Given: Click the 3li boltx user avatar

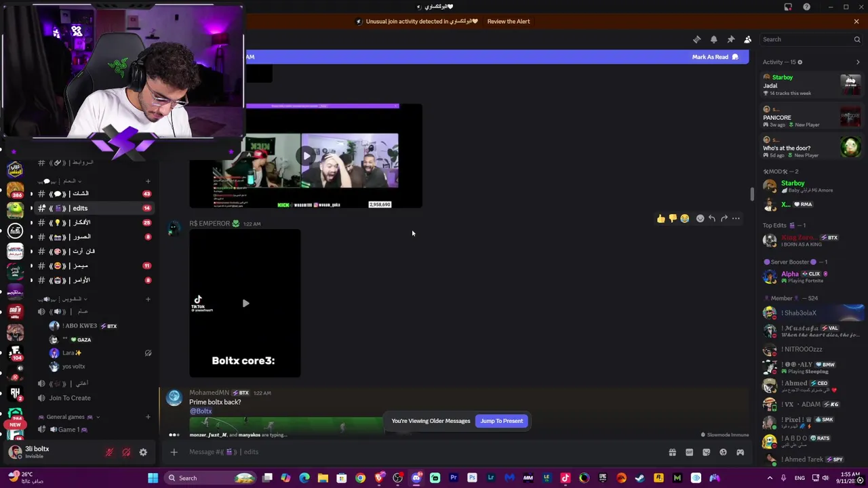Looking at the screenshot, I should (14, 452).
